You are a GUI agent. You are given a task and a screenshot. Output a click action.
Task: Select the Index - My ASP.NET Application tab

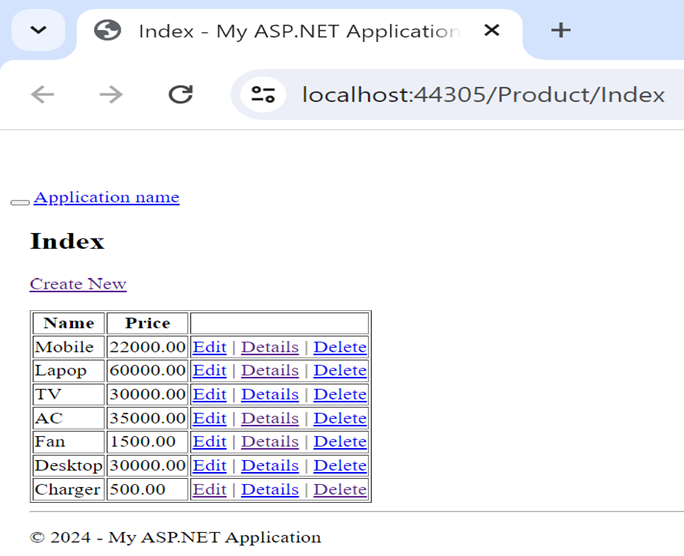290,31
